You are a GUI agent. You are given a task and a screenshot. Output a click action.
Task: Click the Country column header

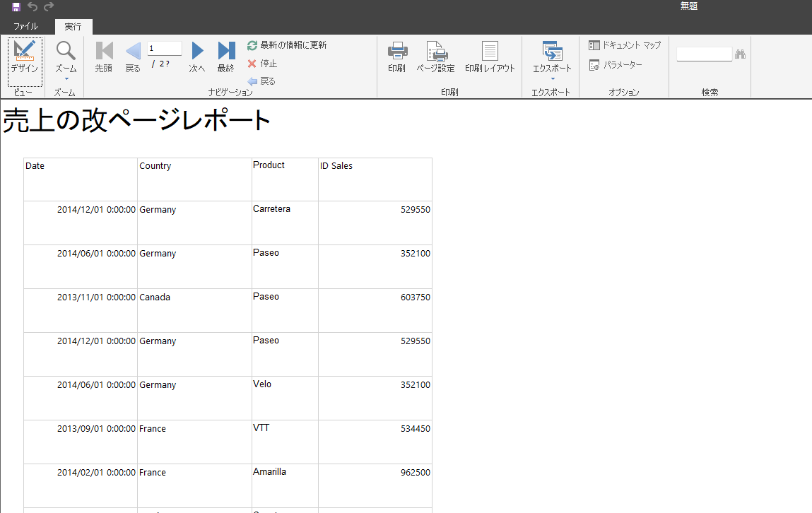[x=194, y=179]
